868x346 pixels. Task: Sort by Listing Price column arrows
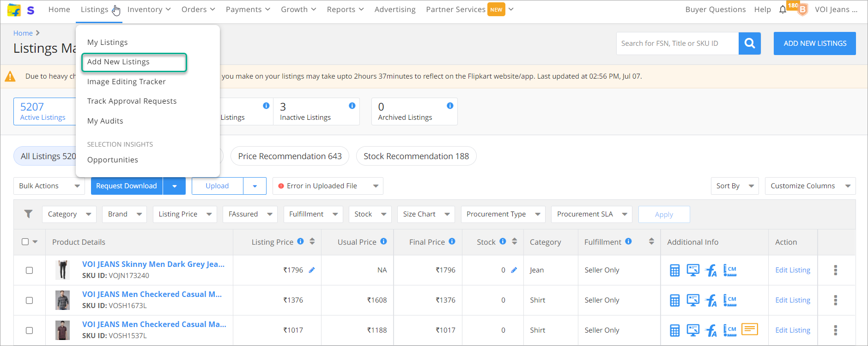(312, 241)
